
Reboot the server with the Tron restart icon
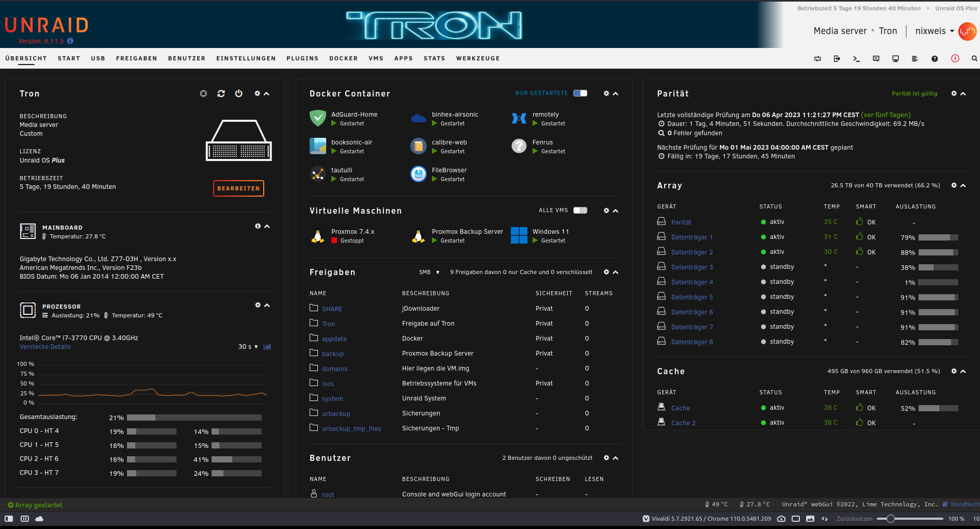221,93
